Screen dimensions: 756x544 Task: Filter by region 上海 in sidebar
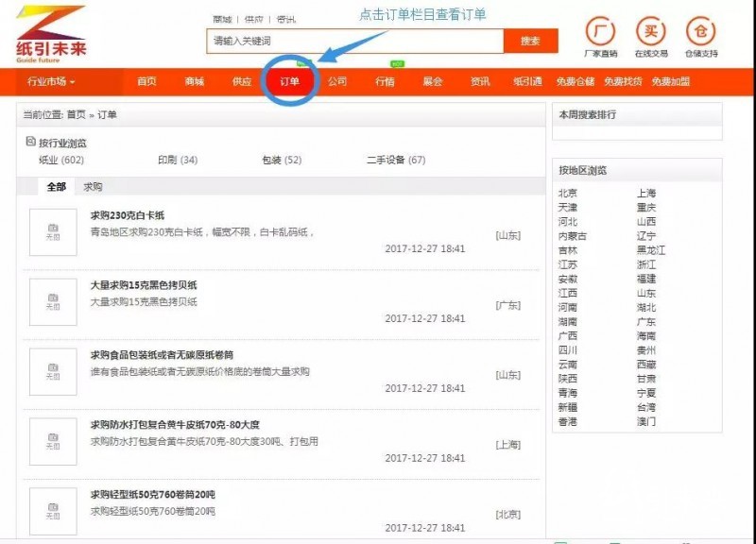click(646, 194)
